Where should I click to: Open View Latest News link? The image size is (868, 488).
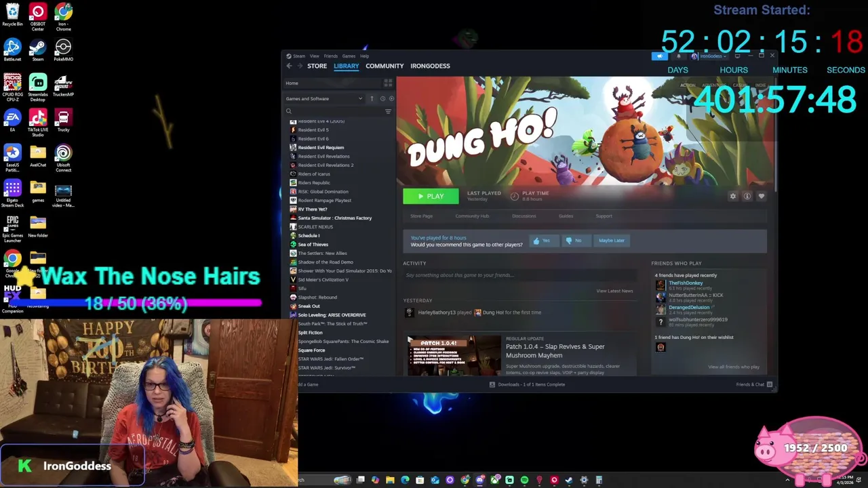(x=614, y=291)
